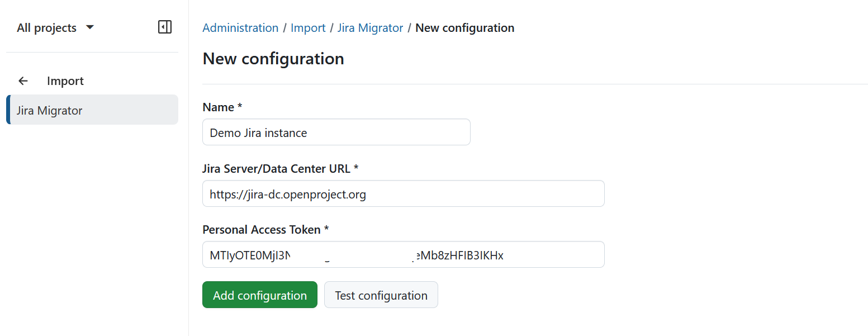The height and width of the screenshot is (336, 868).
Task: Click the Personal Access Token * label
Action: click(x=265, y=230)
